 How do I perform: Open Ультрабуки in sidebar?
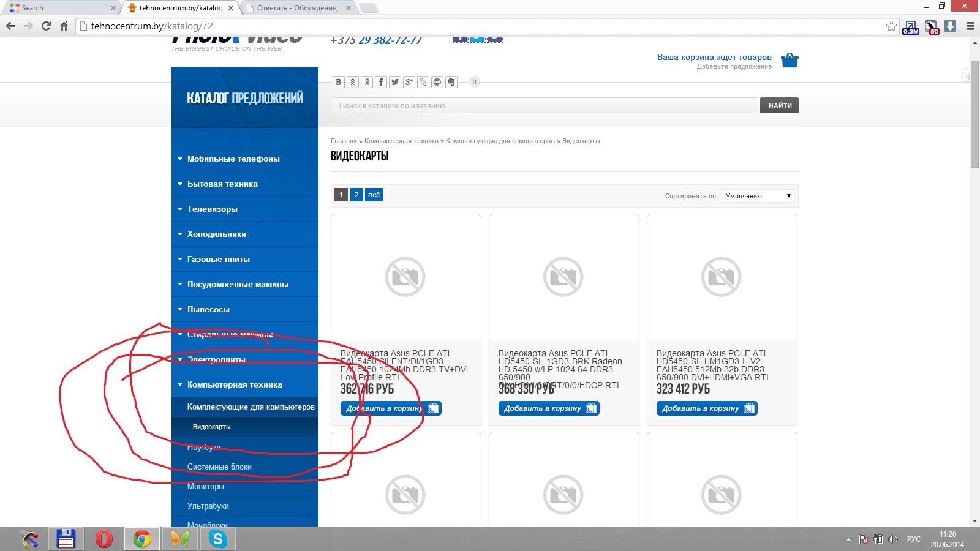[208, 506]
